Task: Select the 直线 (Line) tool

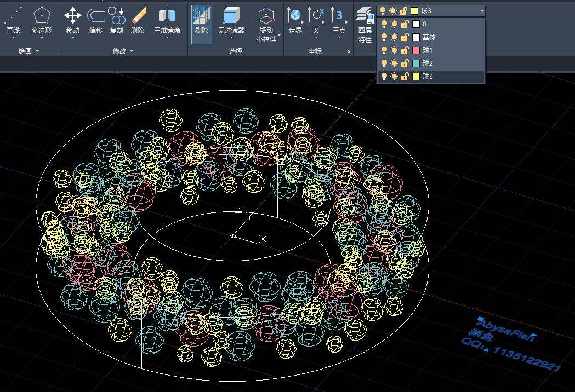Action: tap(13, 21)
